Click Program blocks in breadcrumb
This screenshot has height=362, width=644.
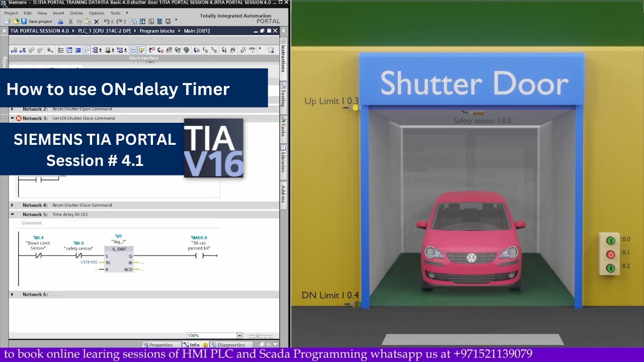[157, 31]
